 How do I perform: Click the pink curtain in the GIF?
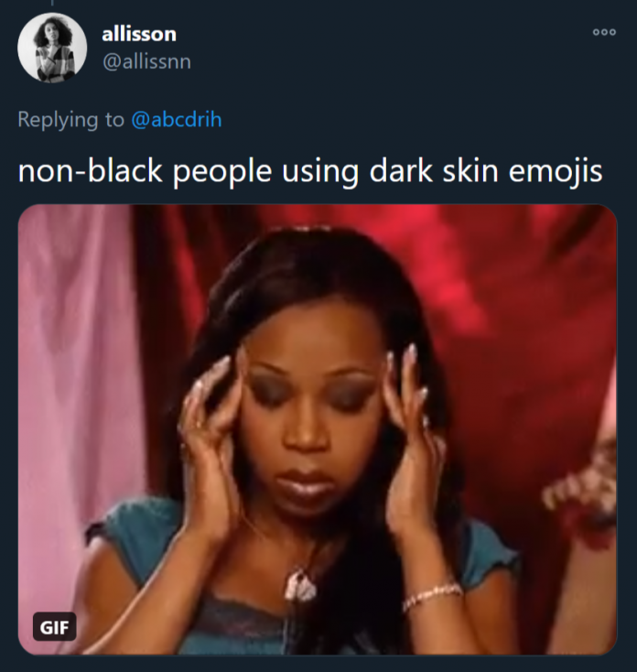tap(77, 385)
